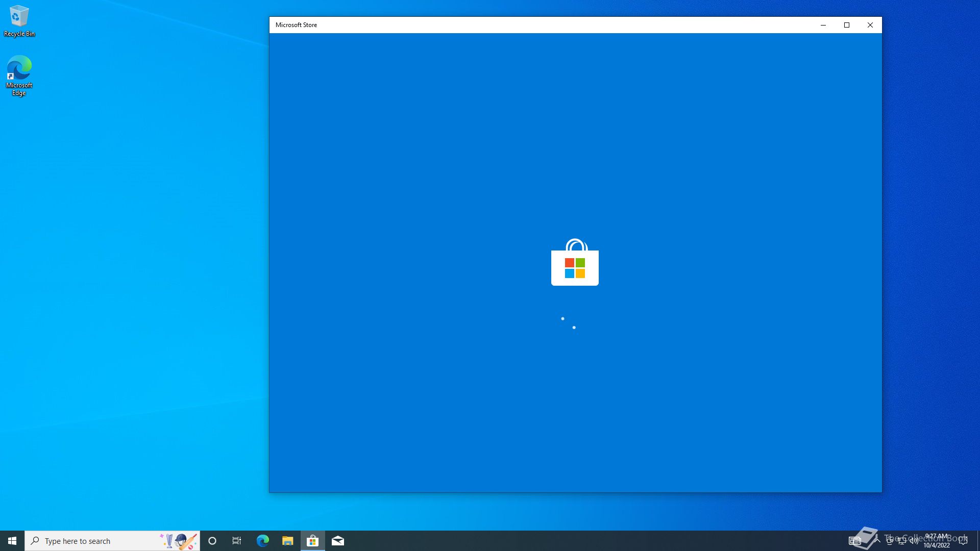Close the Microsoft Store window
The height and width of the screenshot is (551, 980).
[x=870, y=25]
